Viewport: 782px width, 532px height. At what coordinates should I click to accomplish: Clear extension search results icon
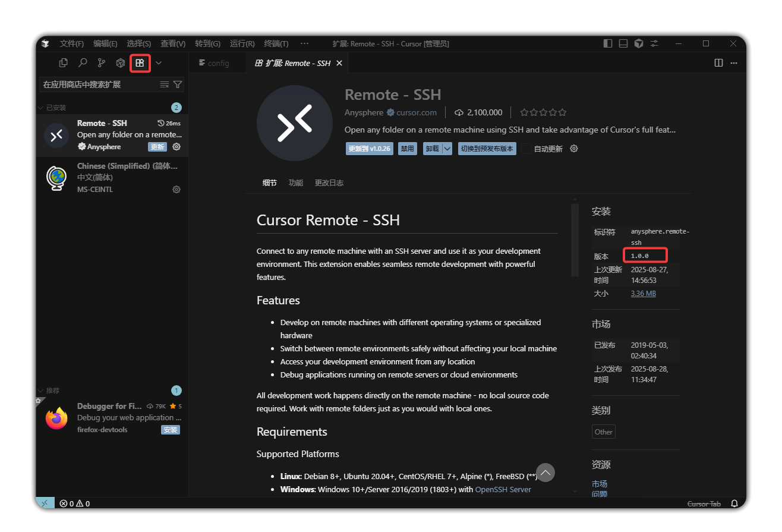(x=165, y=84)
